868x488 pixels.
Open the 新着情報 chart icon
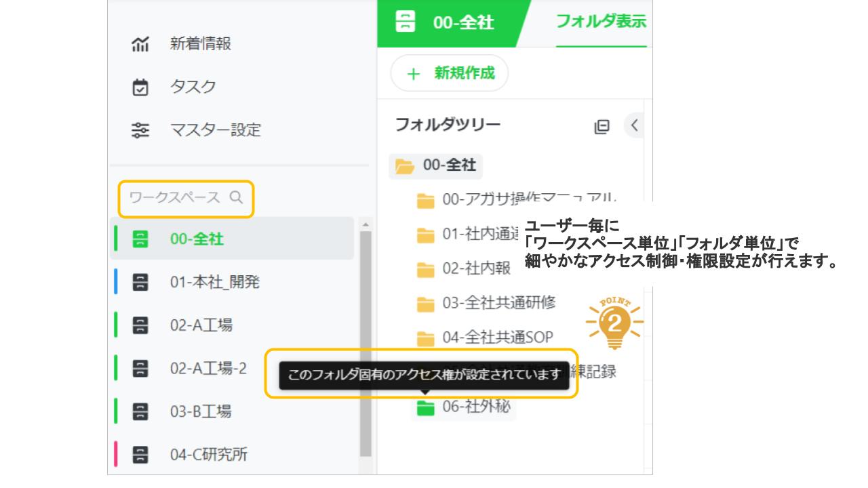[x=140, y=44]
